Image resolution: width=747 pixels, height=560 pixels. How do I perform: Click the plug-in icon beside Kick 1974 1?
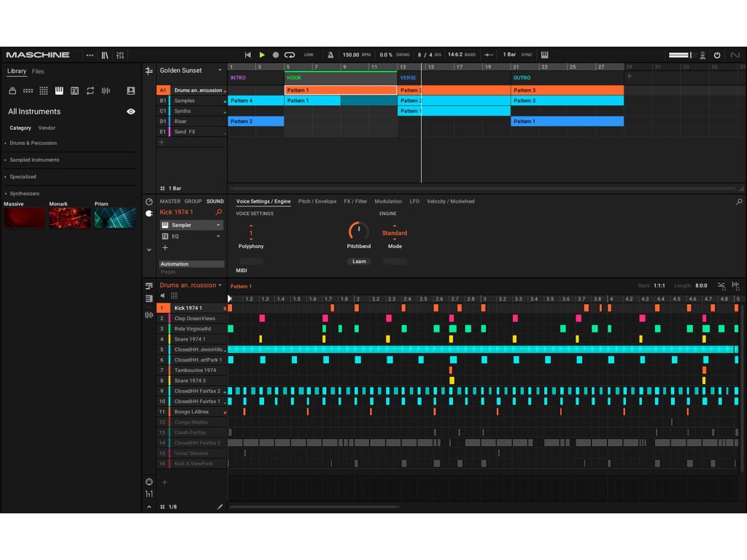click(x=149, y=214)
